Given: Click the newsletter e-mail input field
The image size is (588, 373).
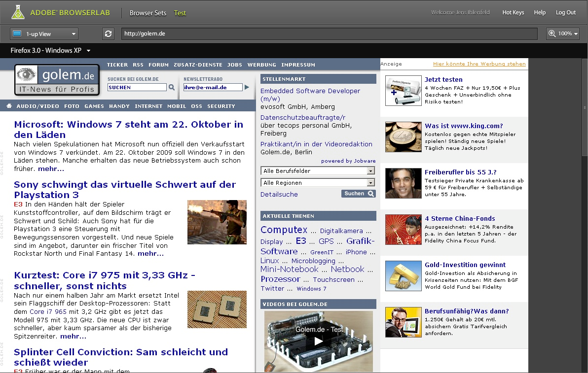Looking at the screenshot, I should pos(213,87).
